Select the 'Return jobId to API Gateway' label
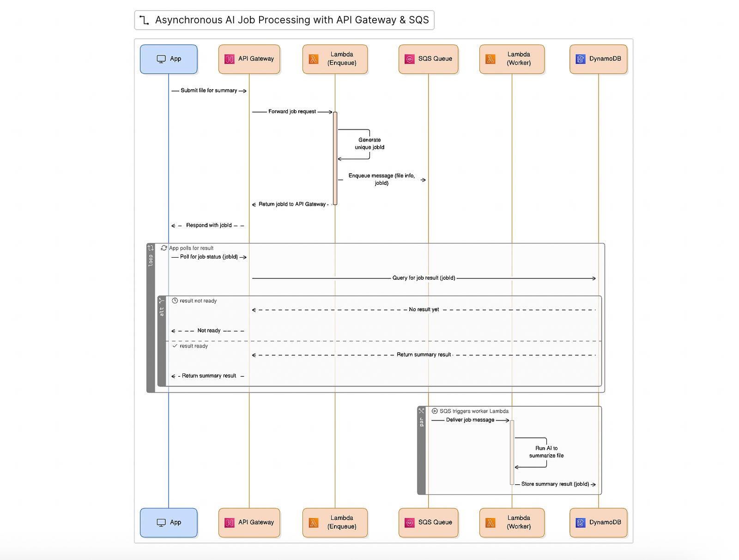 coord(292,204)
